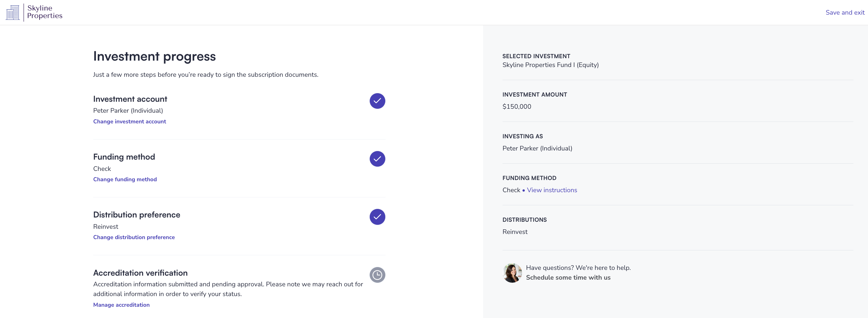The height and width of the screenshot is (318, 868).
Task: Click the accreditation pending approval description
Action: [228, 289]
